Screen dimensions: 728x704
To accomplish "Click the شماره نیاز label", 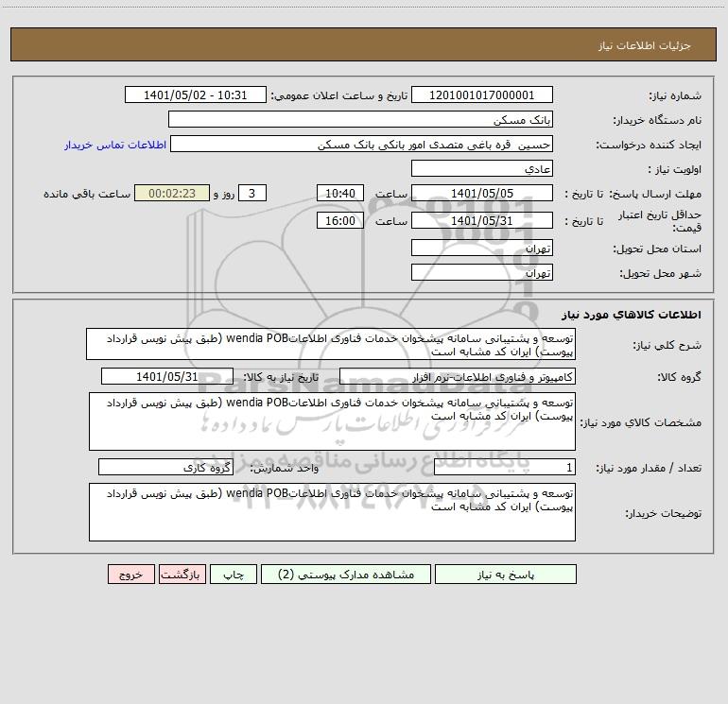I will pyautogui.click(x=675, y=95).
